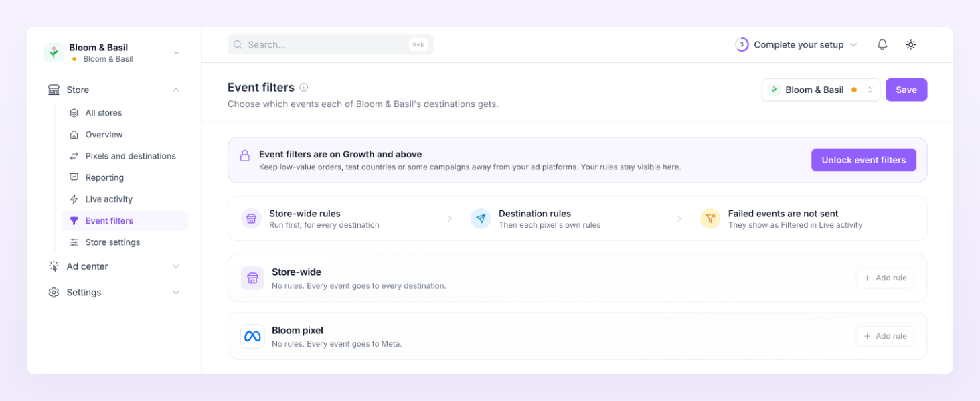Click the padlock icon in the upgrade banner
Screen dimensions: 980x401
pyautogui.click(x=245, y=155)
